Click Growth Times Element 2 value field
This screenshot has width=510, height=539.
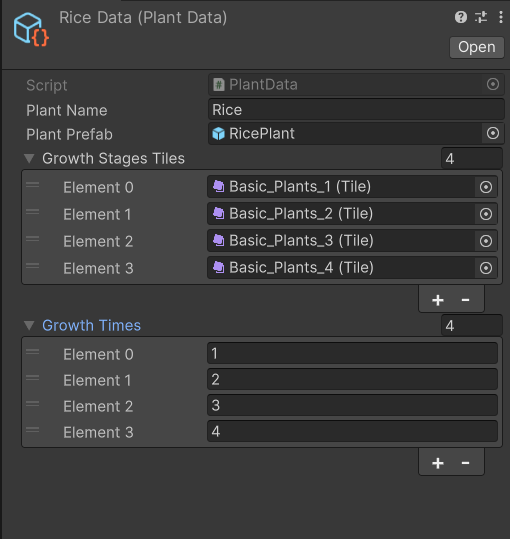pyautogui.click(x=352, y=405)
